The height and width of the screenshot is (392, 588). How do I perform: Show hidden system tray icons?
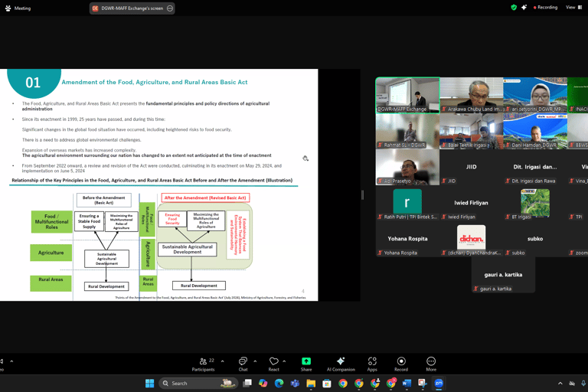(x=560, y=383)
